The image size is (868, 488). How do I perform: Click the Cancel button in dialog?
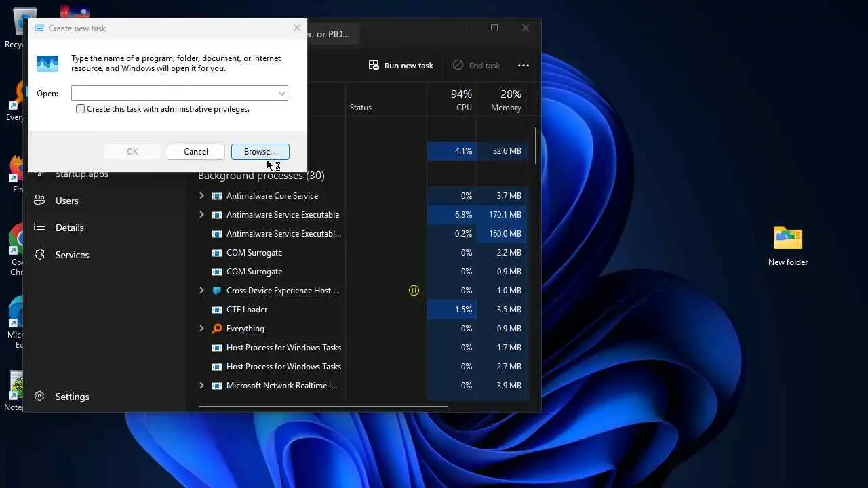click(x=196, y=152)
